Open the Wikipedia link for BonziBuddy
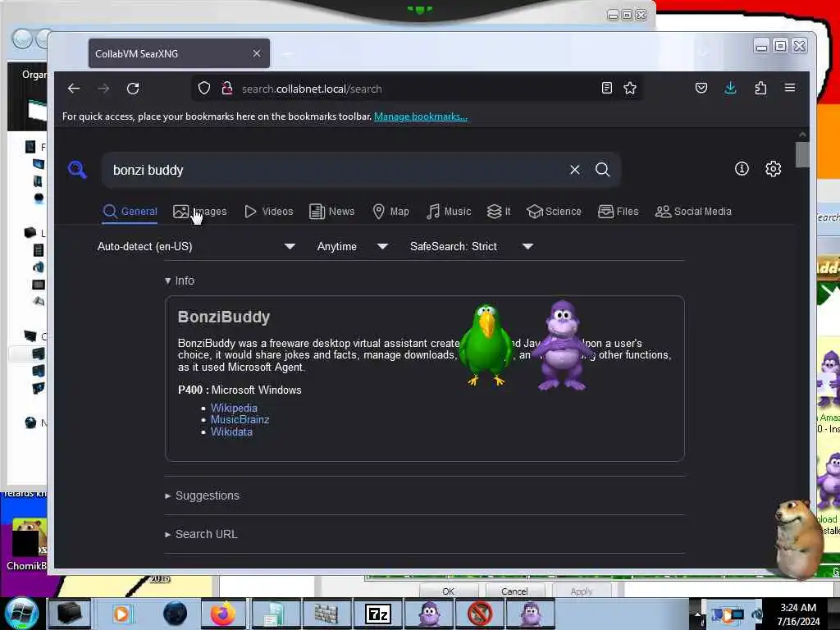This screenshot has height=630, width=840. [234, 408]
